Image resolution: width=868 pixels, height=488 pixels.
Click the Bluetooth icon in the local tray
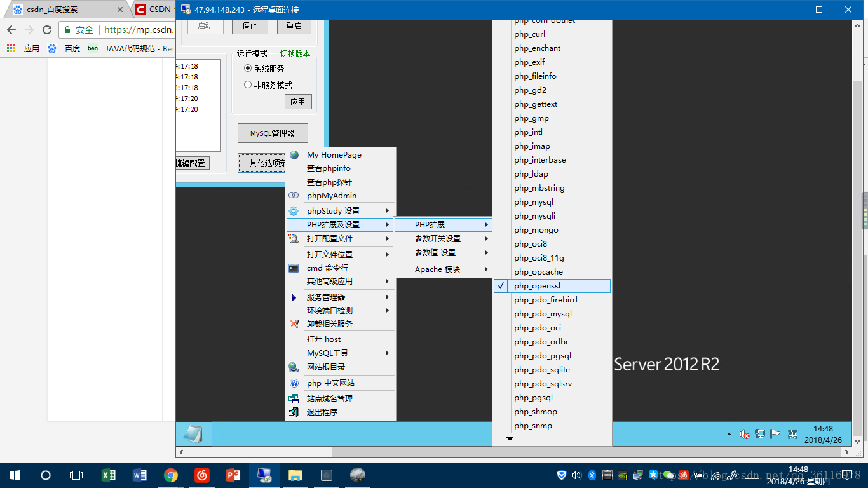592,475
